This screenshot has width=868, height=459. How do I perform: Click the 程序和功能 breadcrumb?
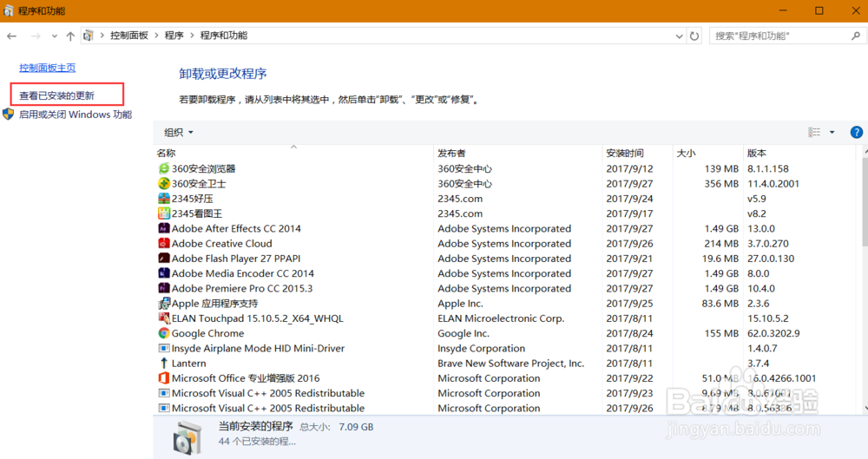point(224,36)
